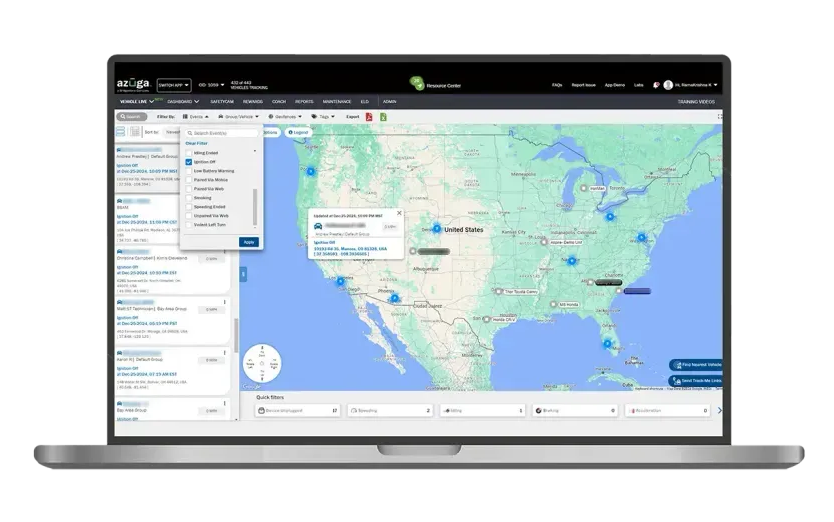834x522 pixels.
Task: Export vehicle list as Excel file
Action: (383, 117)
